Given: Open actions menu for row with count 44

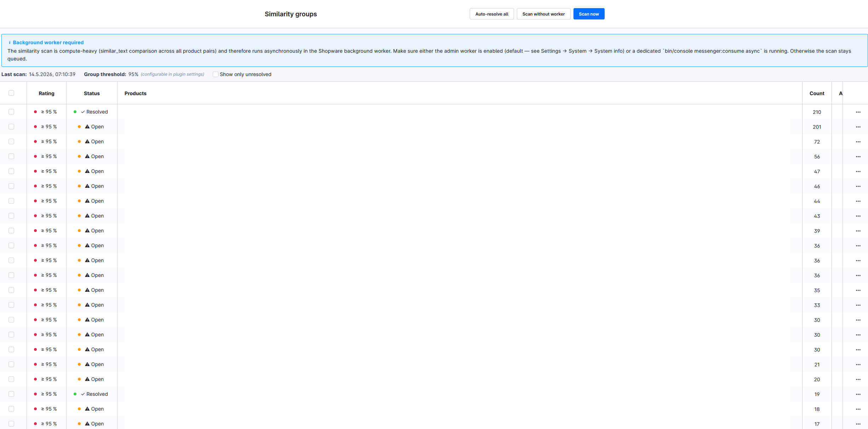Looking at the screenshot, I should [858, 201].
